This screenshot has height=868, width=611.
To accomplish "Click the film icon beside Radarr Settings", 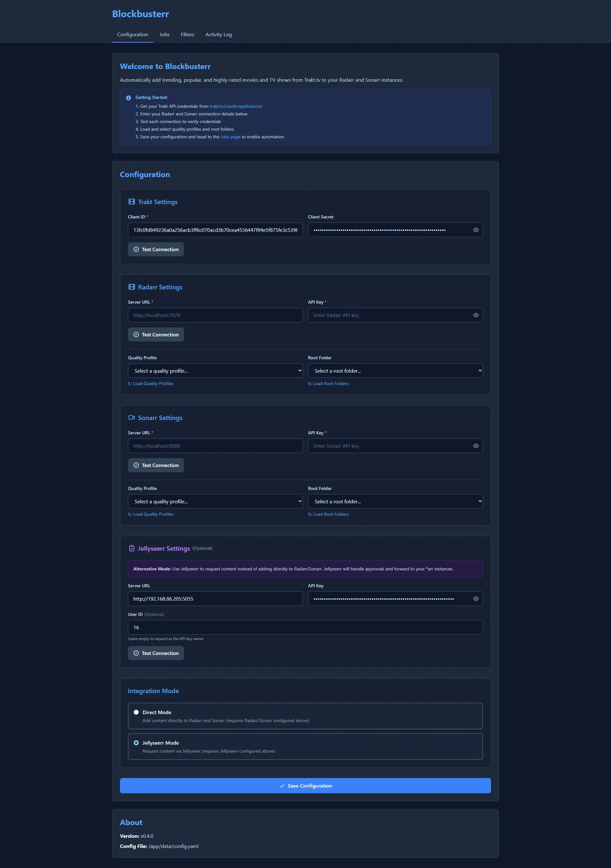I will click(x=132, y=287).
